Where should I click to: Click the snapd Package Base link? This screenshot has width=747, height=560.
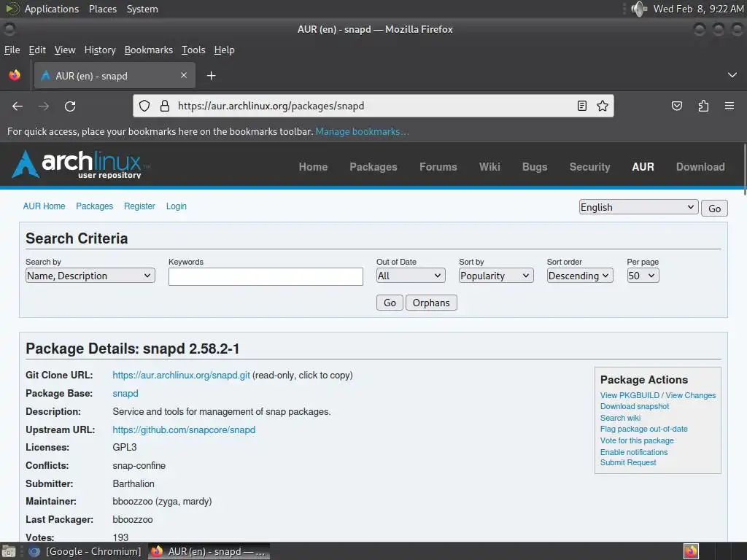125,393
